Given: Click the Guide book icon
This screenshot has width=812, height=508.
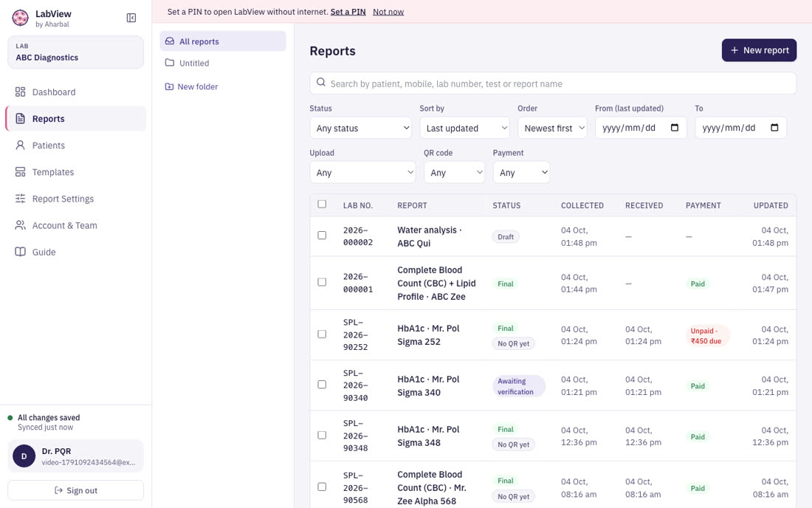Looking at the screenshot, I should pos(20,252).
